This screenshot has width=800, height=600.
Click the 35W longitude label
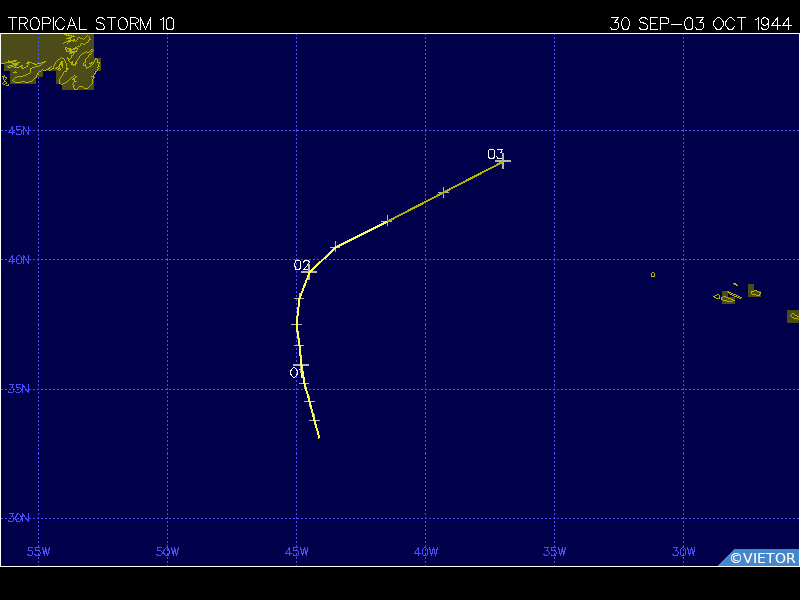554,552
